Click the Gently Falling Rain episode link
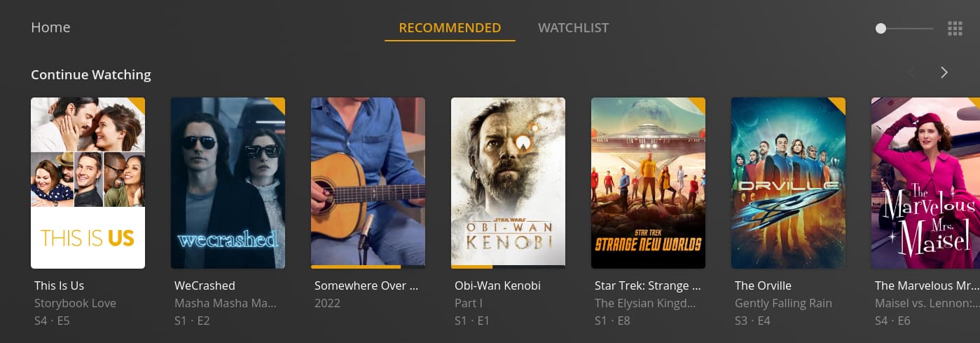 click(783, 303)
